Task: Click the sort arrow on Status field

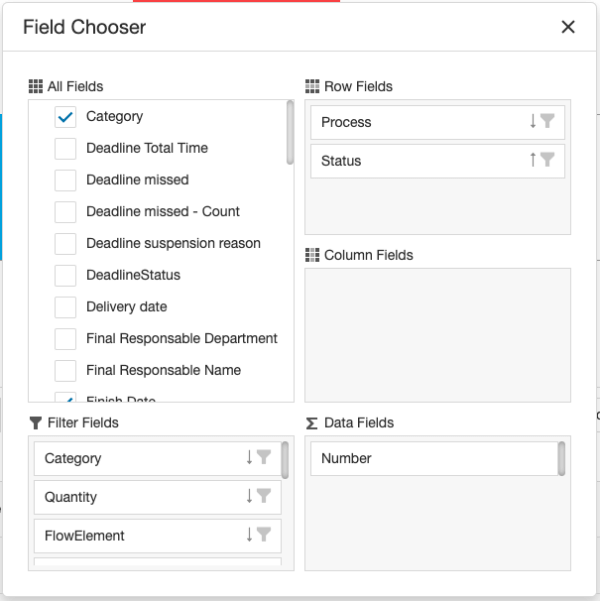Action: click(x=533, y=160)
